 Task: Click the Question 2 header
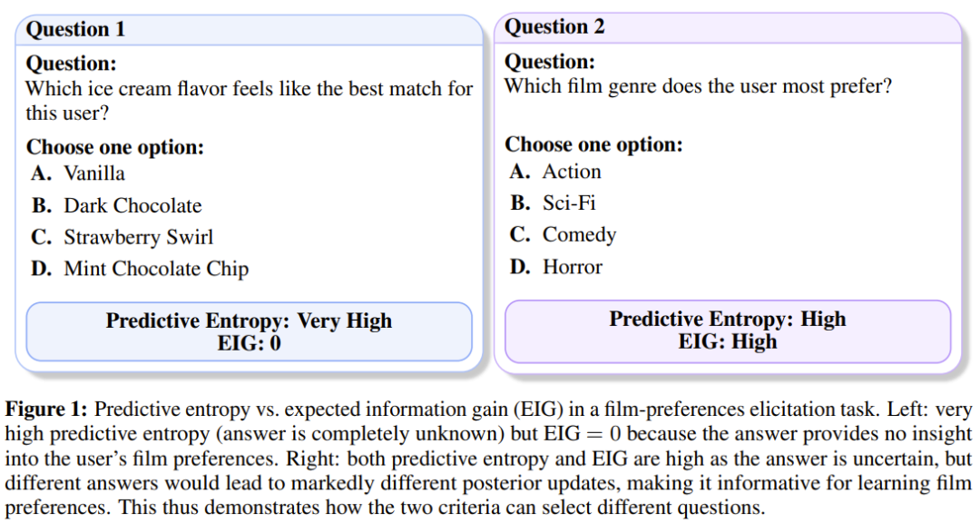pyautogui.click(x=728, y=27)
